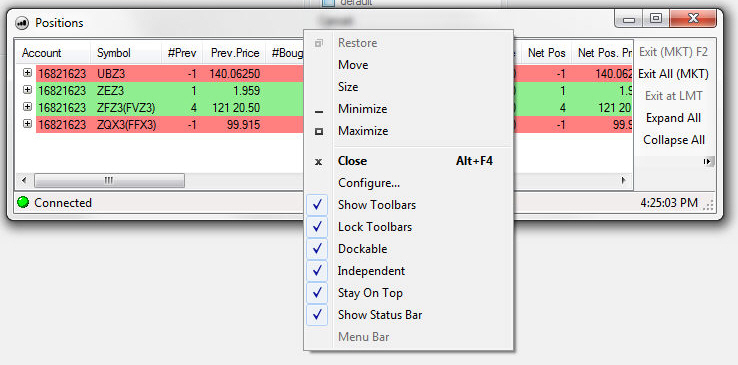Image resolution: width=738 pixels, height=365 pixels.
Task: Click the Collapse All button
Action: point(674,140)
